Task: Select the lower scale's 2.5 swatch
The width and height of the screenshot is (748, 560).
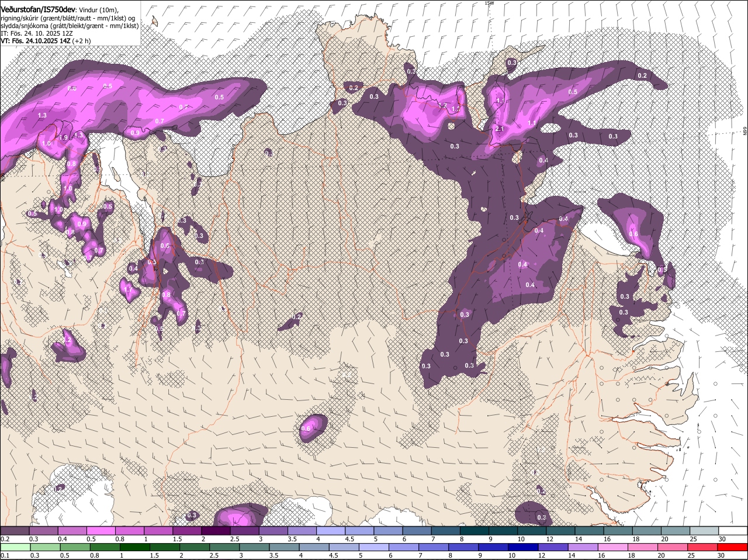Action: pos(224,547)
